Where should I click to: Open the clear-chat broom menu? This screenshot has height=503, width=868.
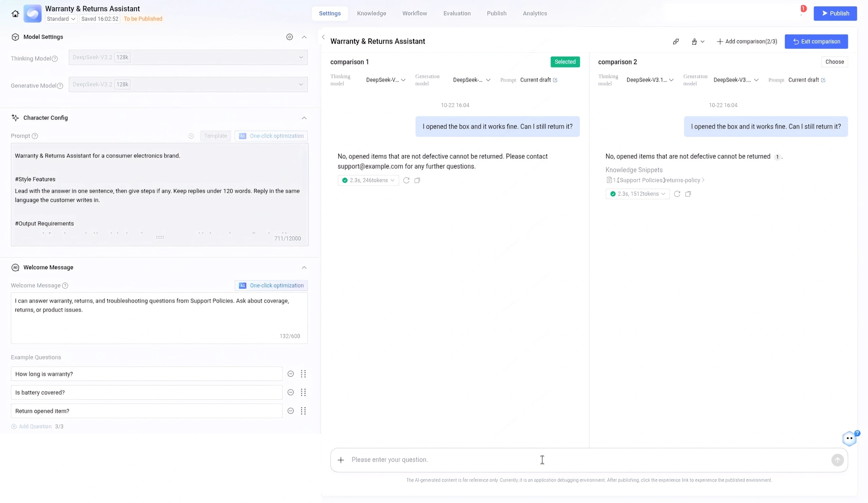697,41
